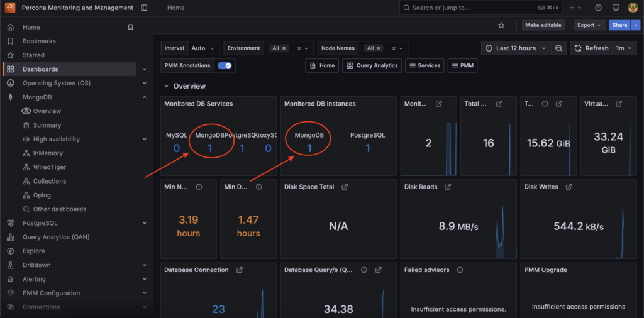Viewport: 644px width, 318px height.
Task: Click the 8.9 MB/s Disk Reads value
Action: pyautogui.click(x=458, y=226)
